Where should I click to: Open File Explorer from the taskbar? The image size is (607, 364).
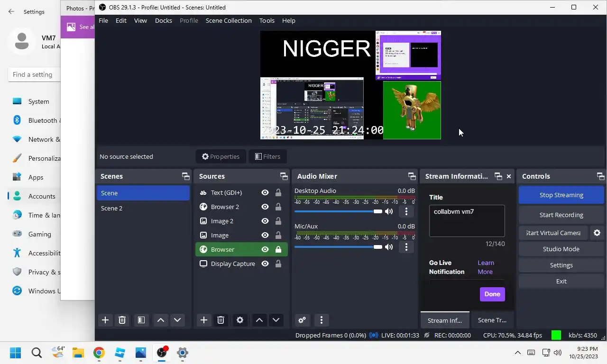point(78,353)
